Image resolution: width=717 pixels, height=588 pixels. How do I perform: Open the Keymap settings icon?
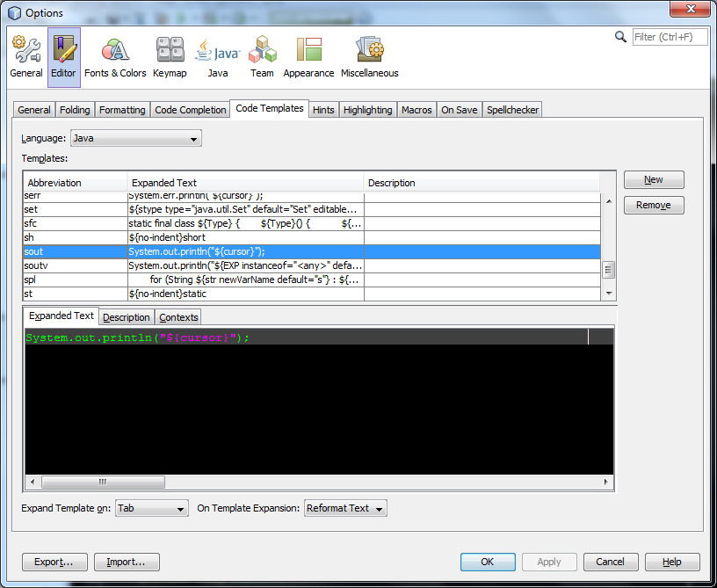pyautogui.click(x=170, y=53)
